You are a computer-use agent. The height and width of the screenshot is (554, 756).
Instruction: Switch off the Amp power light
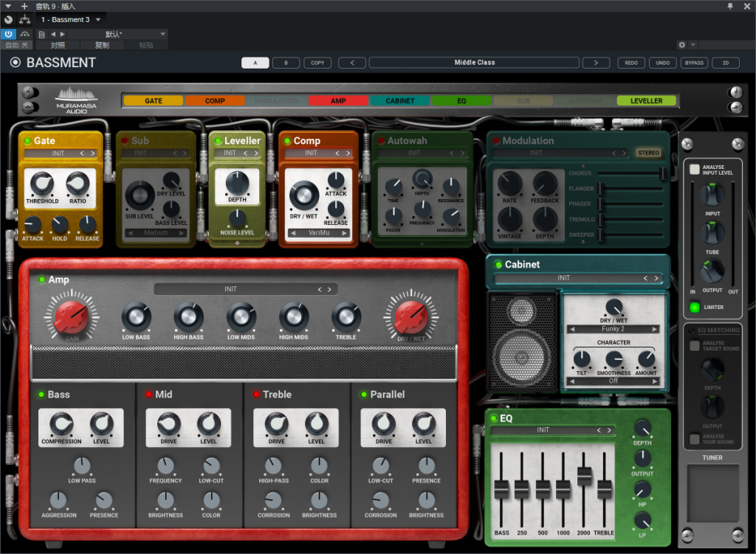tap(42, 280)
